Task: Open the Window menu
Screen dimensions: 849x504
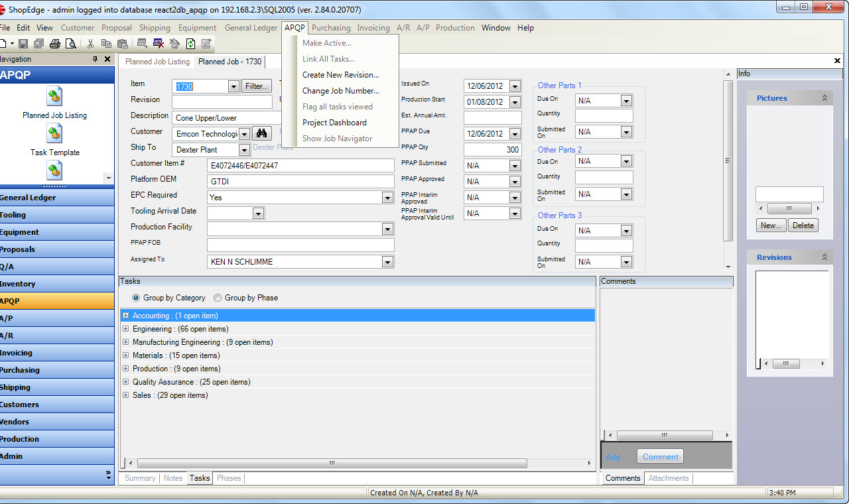Action: click(496, 28)
